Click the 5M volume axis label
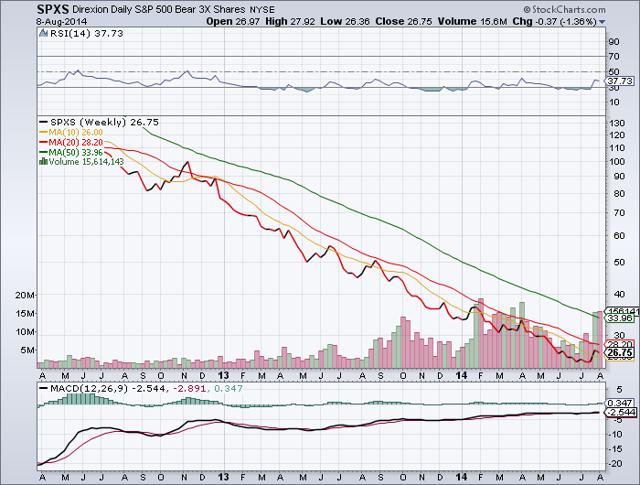 pyautogui.click(x=28, y=350)
